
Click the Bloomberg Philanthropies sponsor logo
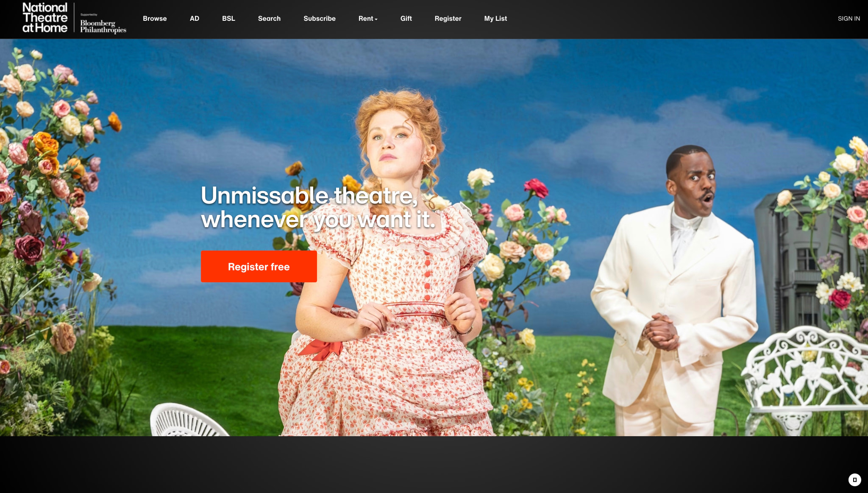[103, 24]
